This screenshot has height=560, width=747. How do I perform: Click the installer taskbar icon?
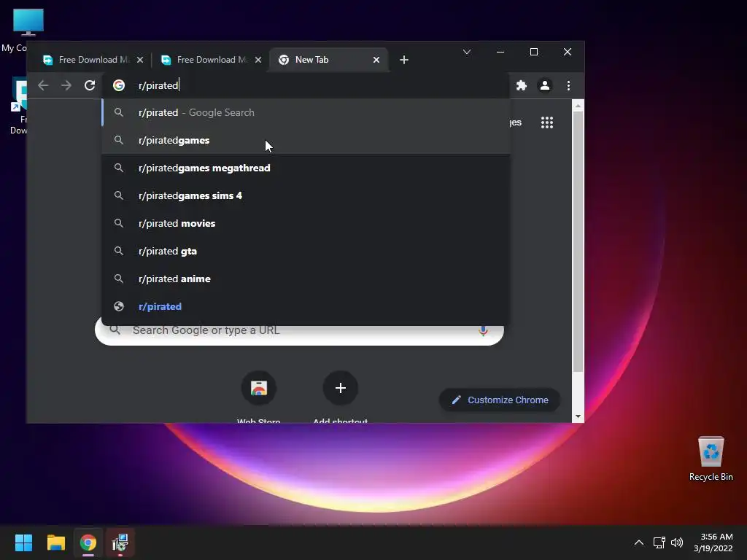point(120,542)
